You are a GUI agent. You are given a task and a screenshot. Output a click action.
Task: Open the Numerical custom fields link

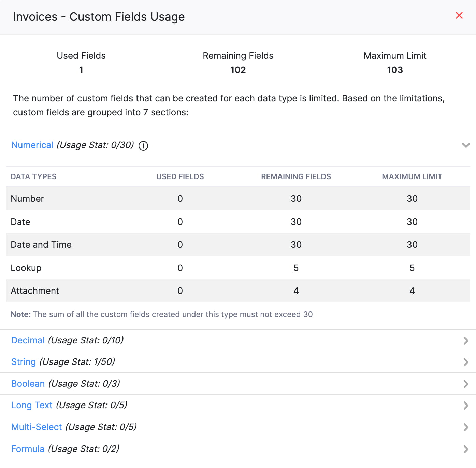click(x=32, y=145)
